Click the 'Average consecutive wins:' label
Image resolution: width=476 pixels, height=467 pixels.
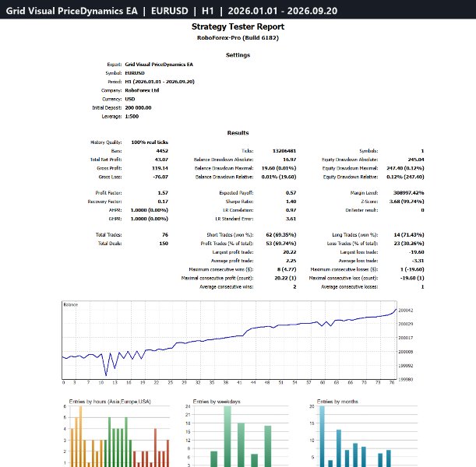point(227,287)
